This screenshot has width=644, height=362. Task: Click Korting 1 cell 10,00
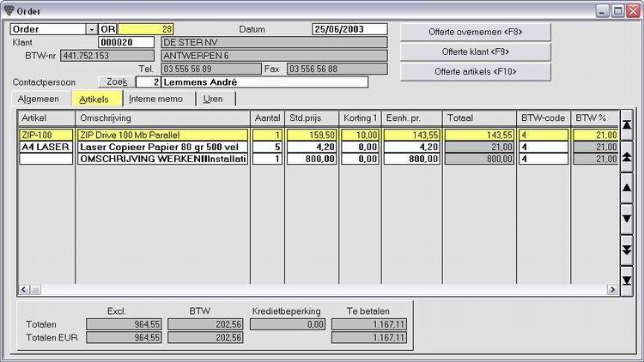click(360, 135)
